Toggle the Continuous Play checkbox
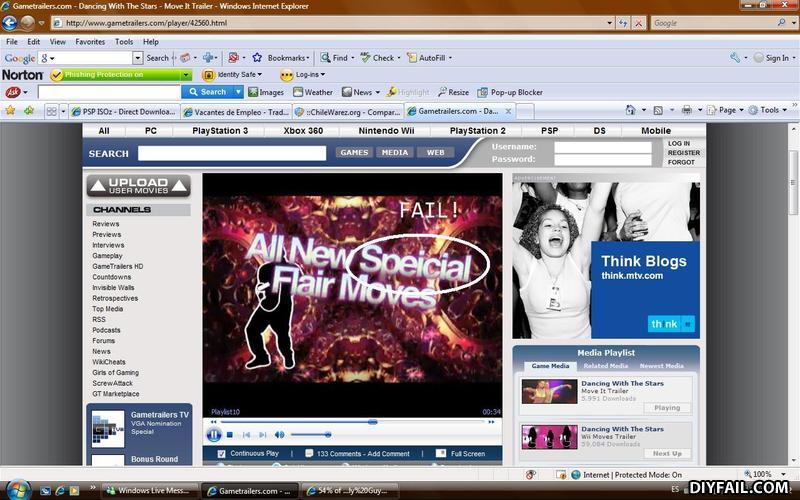 [x=221, y=454]
